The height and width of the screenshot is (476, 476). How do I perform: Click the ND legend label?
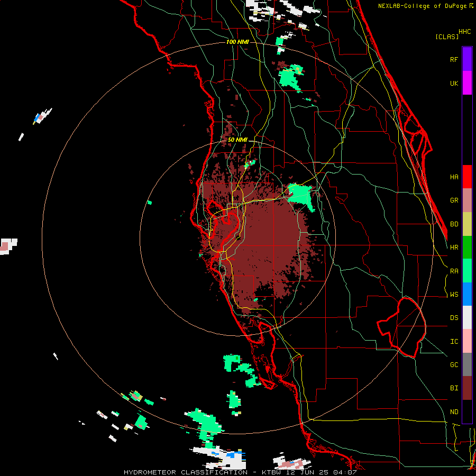(454, 412)
